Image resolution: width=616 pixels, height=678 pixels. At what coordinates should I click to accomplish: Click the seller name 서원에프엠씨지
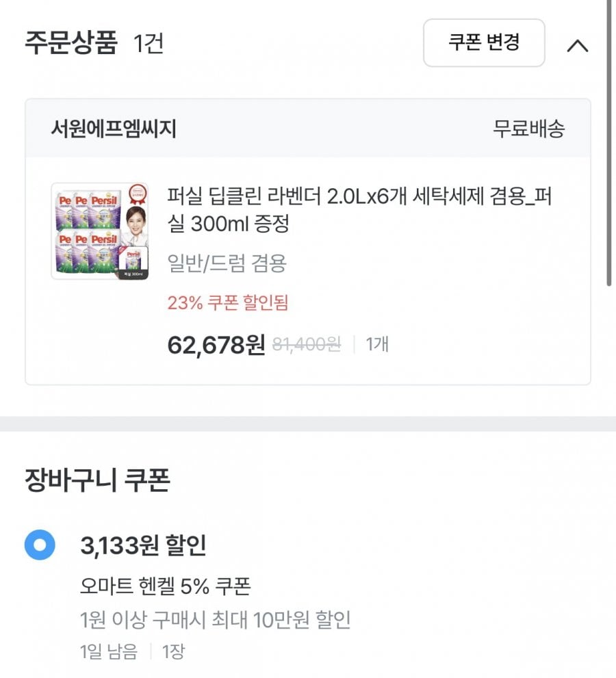coord(114,129)
